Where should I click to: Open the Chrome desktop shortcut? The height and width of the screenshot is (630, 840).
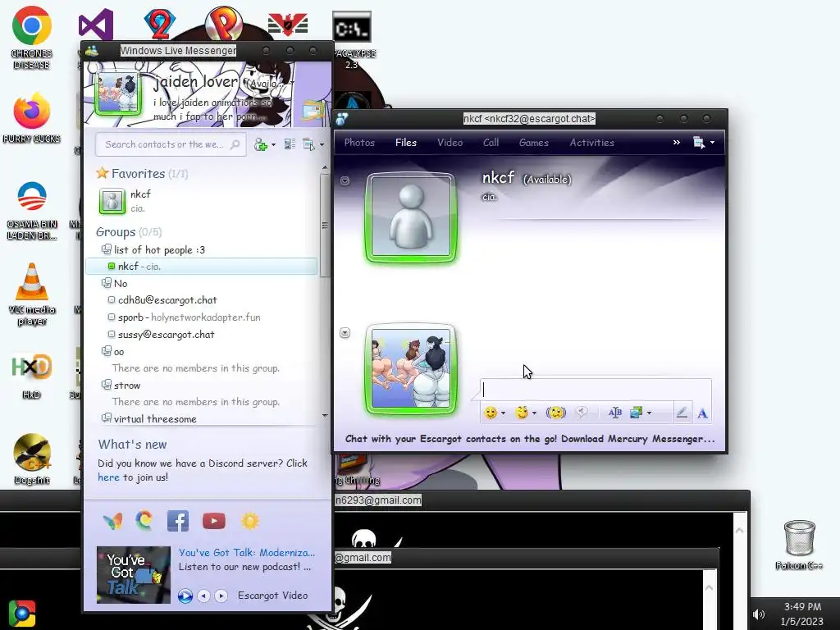click(32, 38)
